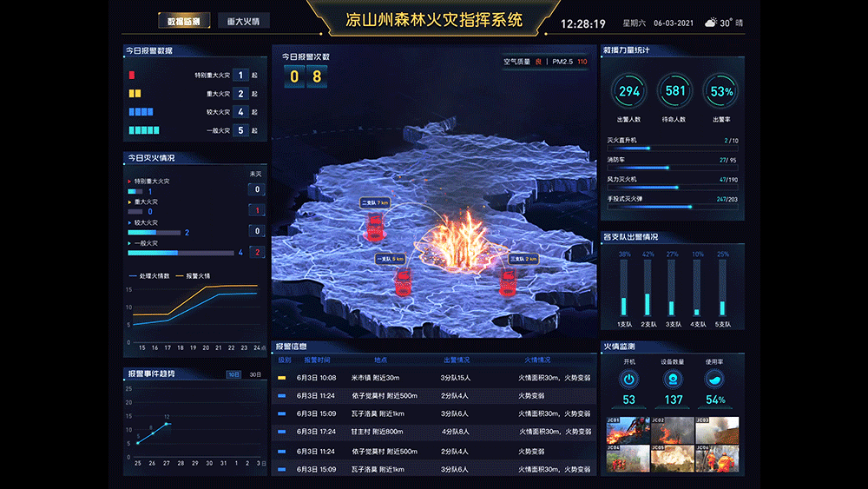Click the 3支队 27% bar
This screenshot has width=868, height=489.
click(672, 288)
